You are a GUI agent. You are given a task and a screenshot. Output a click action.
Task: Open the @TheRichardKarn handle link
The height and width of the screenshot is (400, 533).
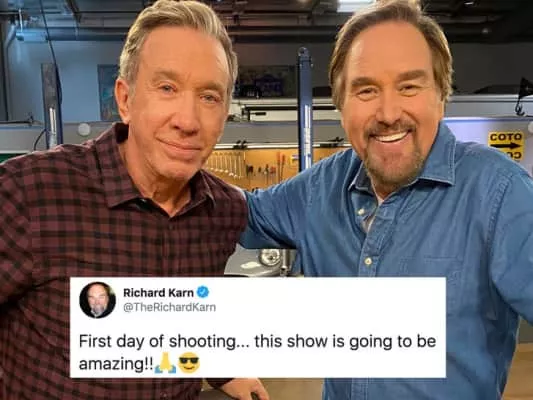[x=169, y=307]
